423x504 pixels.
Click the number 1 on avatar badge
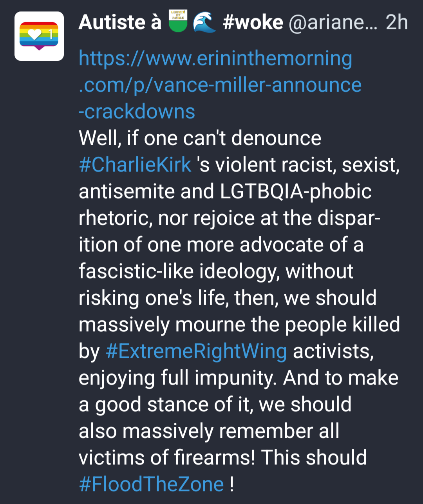point(50,35)
